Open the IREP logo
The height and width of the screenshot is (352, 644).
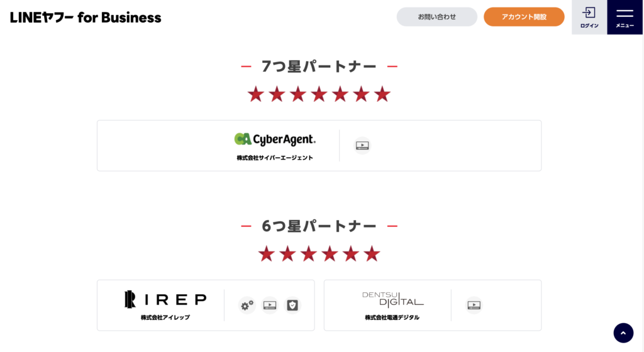click(x=165, y=299)
